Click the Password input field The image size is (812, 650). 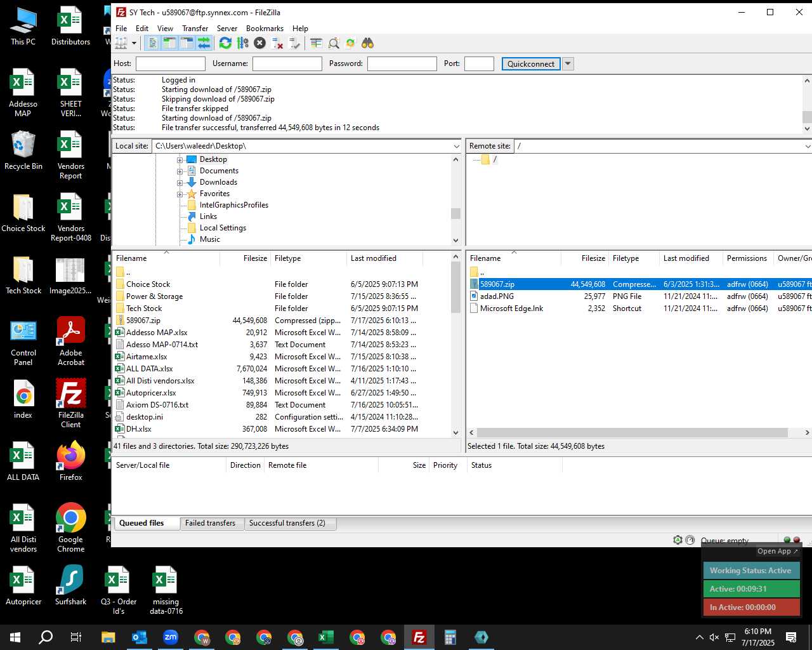(x=402, y=63)
